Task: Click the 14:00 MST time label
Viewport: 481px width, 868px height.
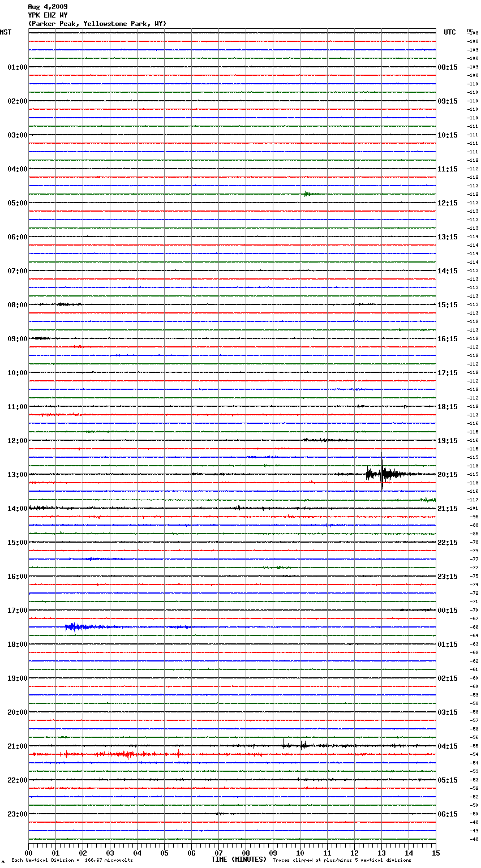Action: 18,509
